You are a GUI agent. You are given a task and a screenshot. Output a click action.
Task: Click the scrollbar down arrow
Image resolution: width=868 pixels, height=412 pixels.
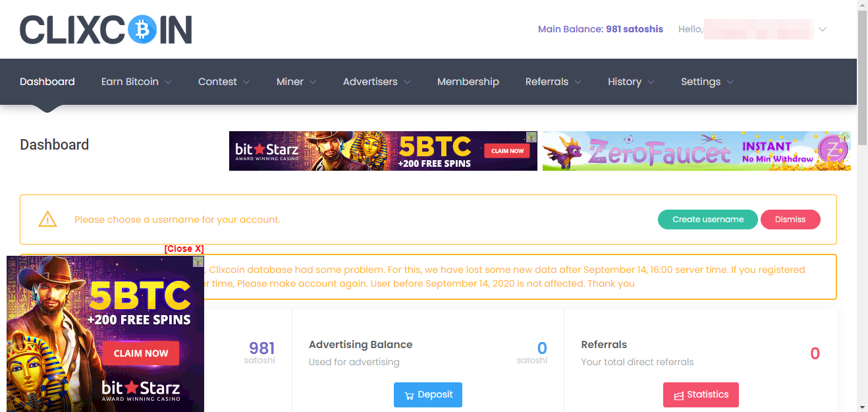(862, 406)
